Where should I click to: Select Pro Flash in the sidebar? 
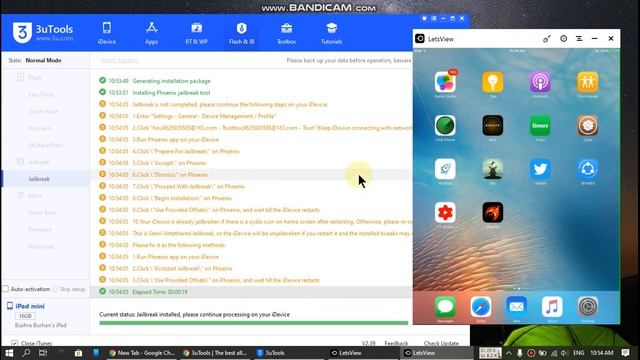[40, 128]
